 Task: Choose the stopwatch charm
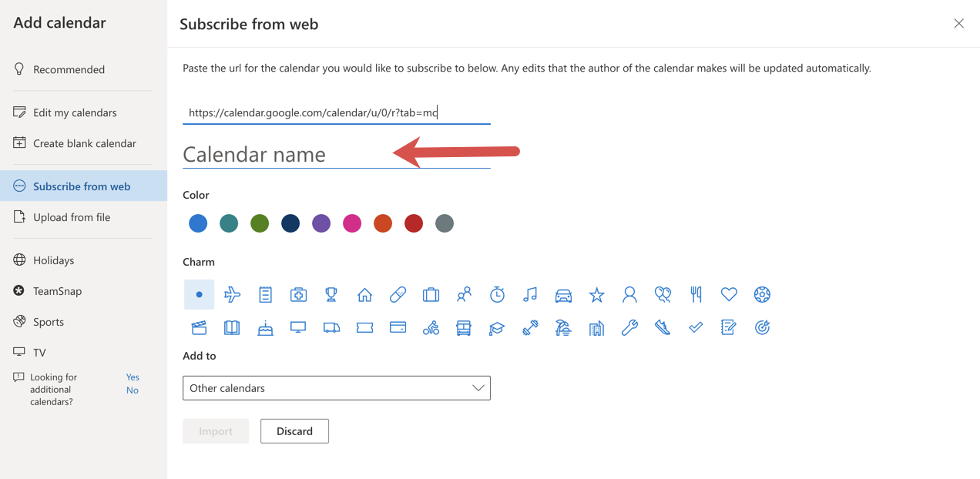click(497, 294)
